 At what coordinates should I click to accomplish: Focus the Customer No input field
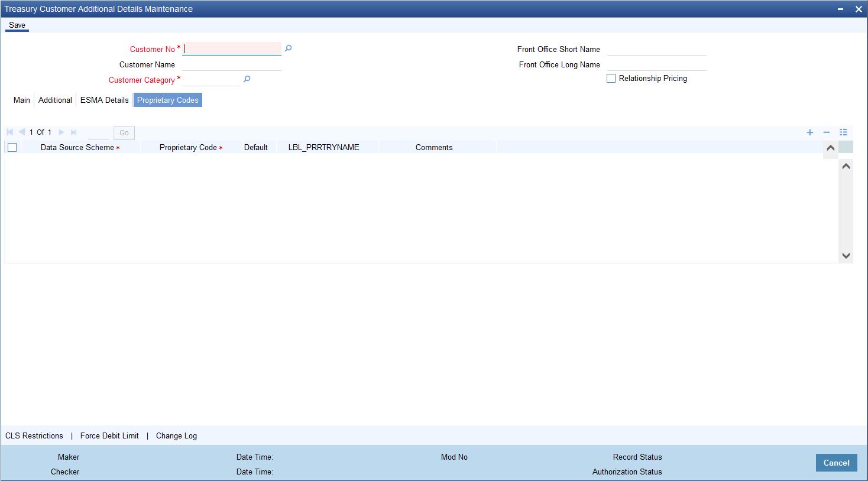click(232, 49)
